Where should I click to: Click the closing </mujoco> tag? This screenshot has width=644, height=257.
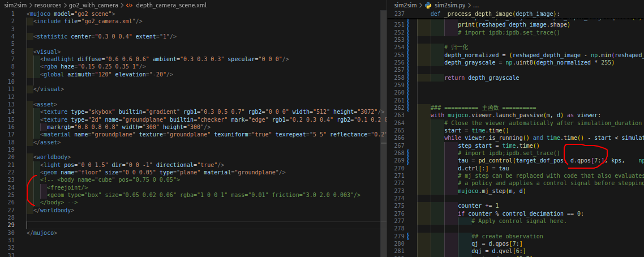tap(42, 233)
